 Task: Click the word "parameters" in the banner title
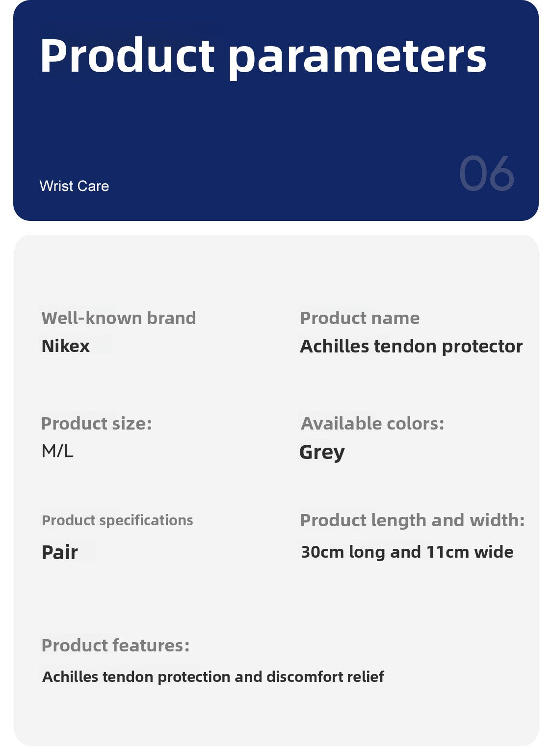[357, 58]
